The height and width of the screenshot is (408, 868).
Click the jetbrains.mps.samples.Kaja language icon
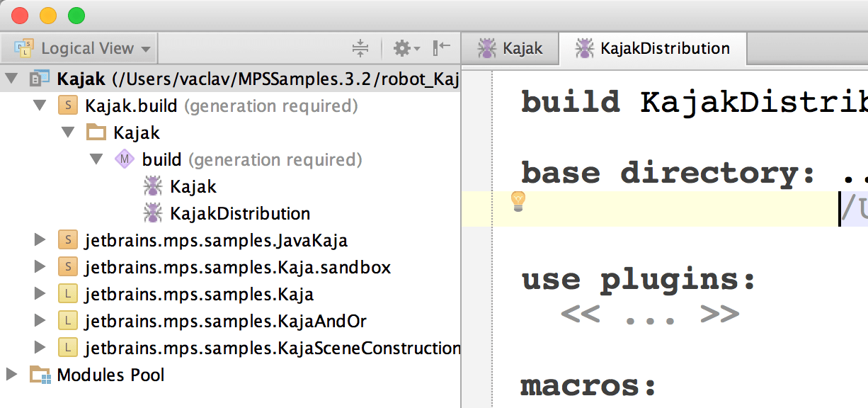pyautogui.click(x=67, y=295)
